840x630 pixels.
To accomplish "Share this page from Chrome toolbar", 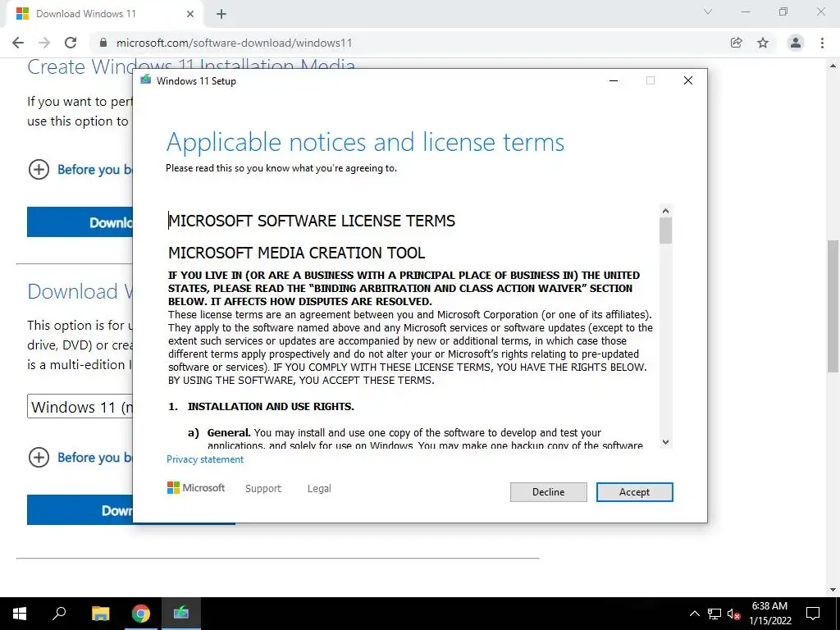I will coord(736,43).
